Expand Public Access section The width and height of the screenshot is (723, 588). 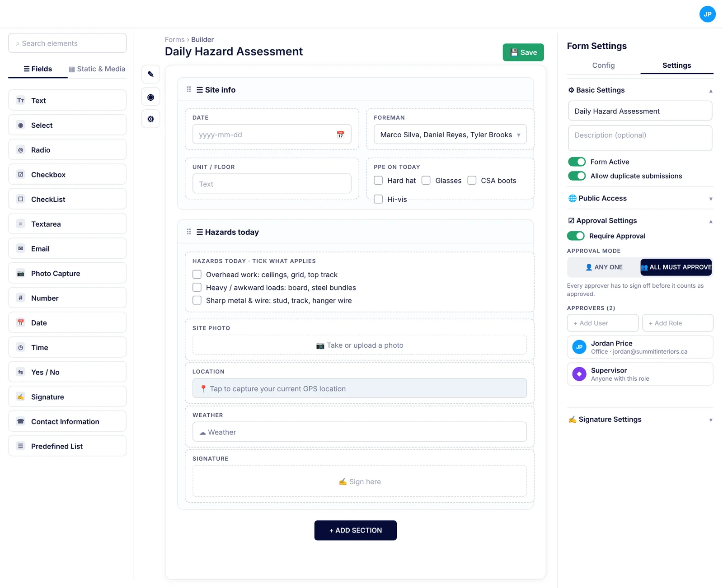tap(710, 199)
